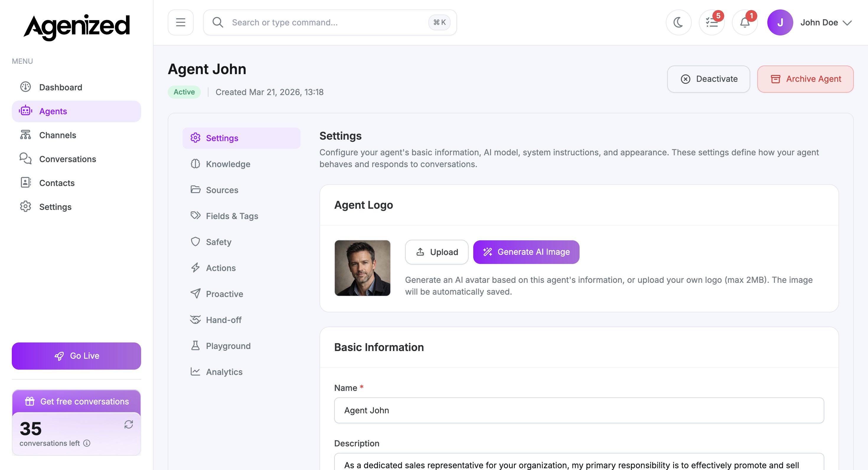Focus the search or type command field
The height and width of the screenshot is (470, 868).
(329, 22)
